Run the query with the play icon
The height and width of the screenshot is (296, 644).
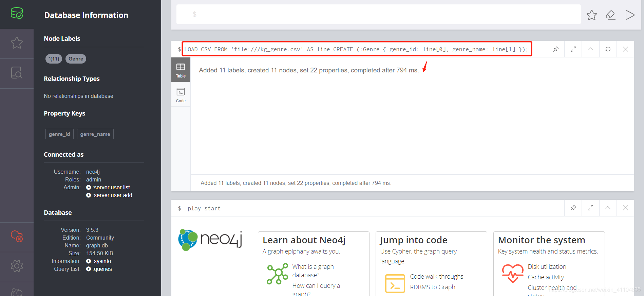(630, 15)
